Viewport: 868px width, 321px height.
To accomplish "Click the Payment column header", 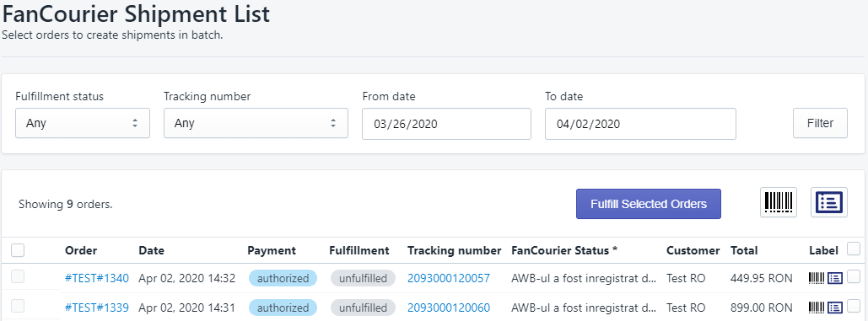I will coord(272,250).
